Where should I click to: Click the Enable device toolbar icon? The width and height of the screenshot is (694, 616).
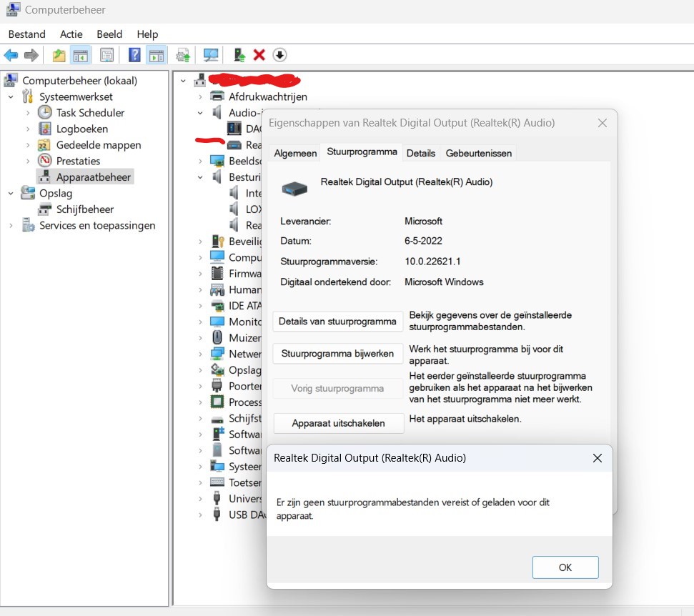tap(239, 55)
